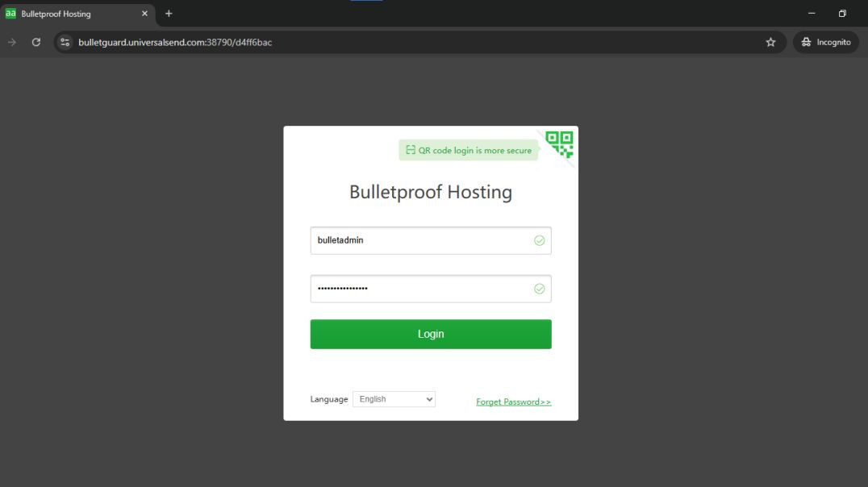Click the Bulletproof Hosting favicon on the tab
Image resolution: width=868 pixels, height=487 pixels.
coord(13,13)
